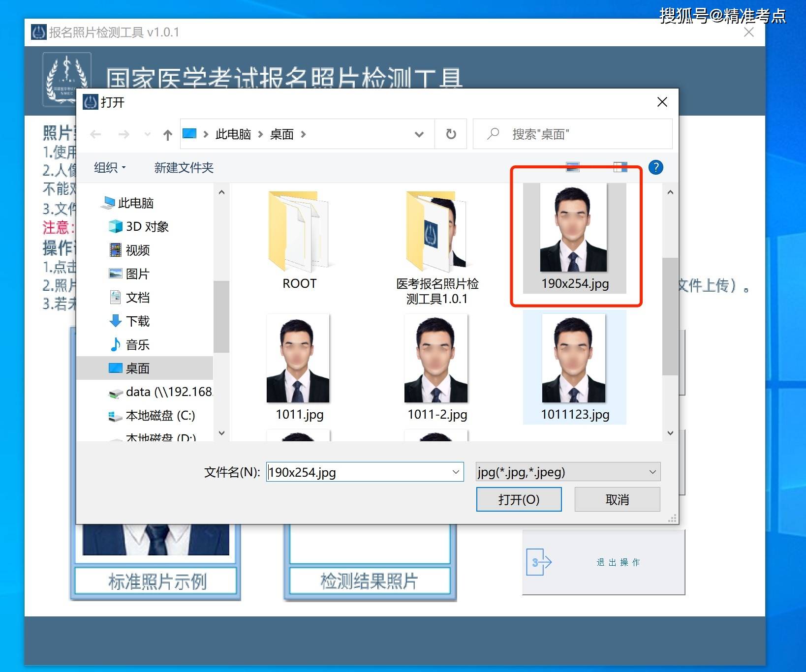The height and width of the screenshot is (672, 806).
Task: Click 标准照片示例 label in main window
Action: click(x=156, y=581)
